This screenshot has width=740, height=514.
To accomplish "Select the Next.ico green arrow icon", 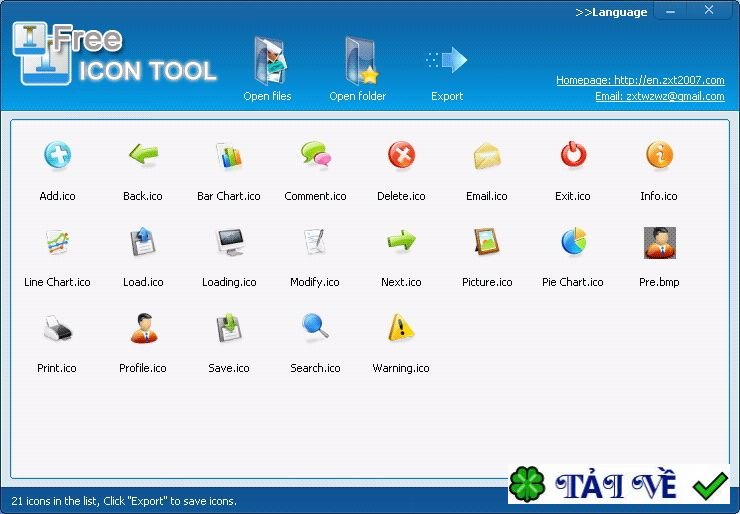I will coord(401,240).
